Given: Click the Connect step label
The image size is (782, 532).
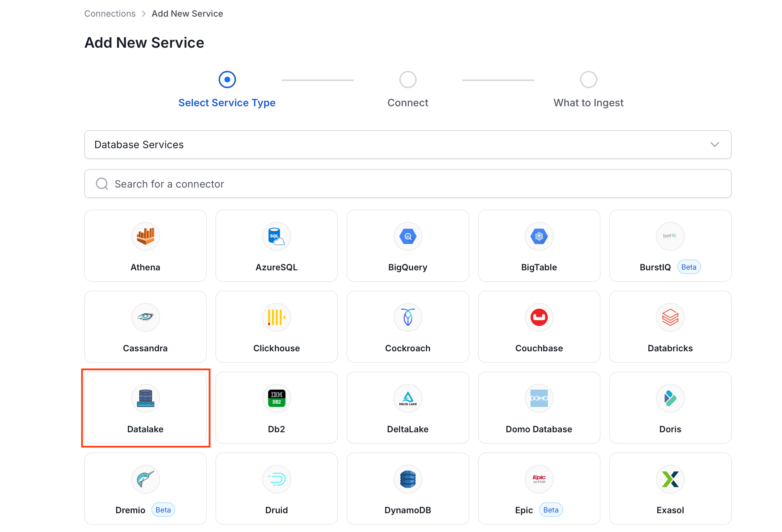Looking at the screenshot, I should (x=408, y=103).
